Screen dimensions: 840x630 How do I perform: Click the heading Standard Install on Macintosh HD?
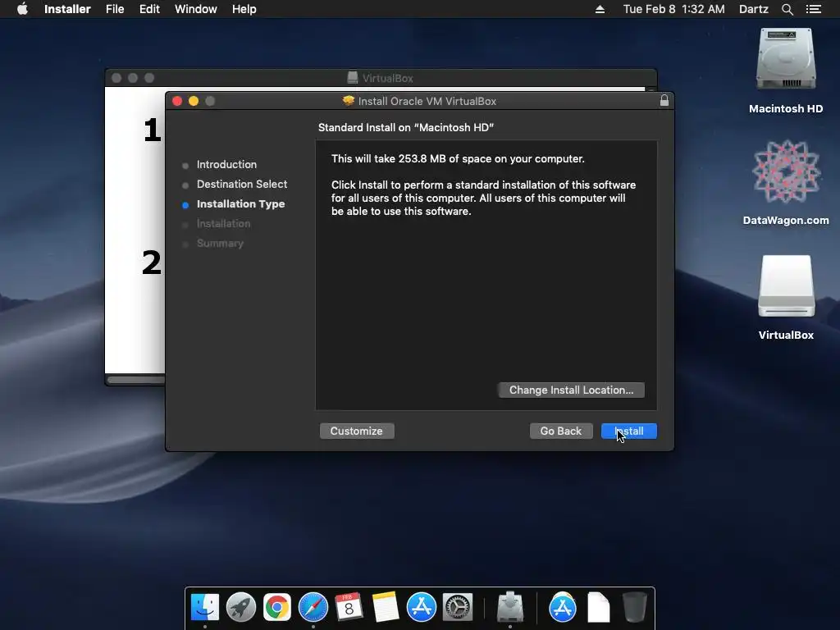pyautogui.click(x=406, y=127)
